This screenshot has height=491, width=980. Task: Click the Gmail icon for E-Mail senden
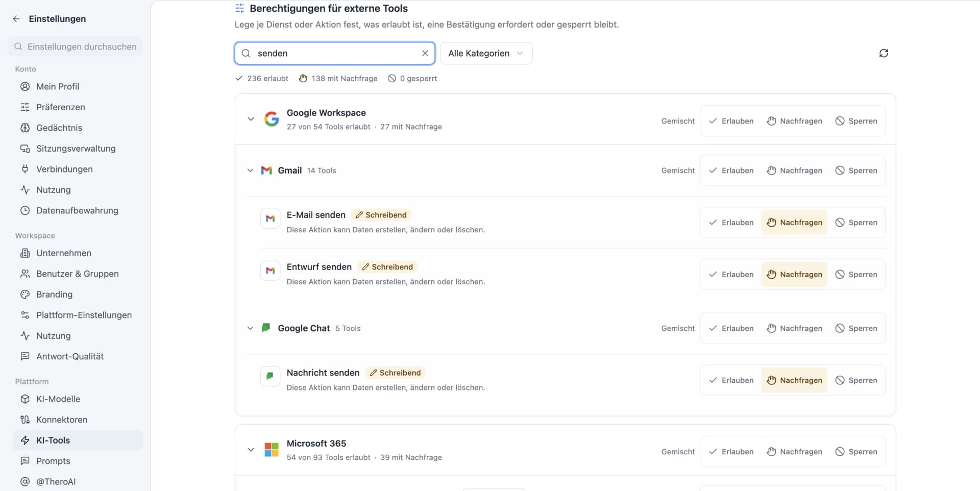[270, 218]
